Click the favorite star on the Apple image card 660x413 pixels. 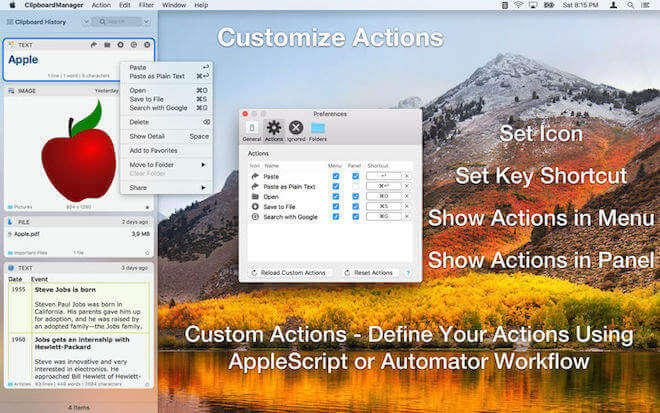pyautogui.click(x=147, y=207)
